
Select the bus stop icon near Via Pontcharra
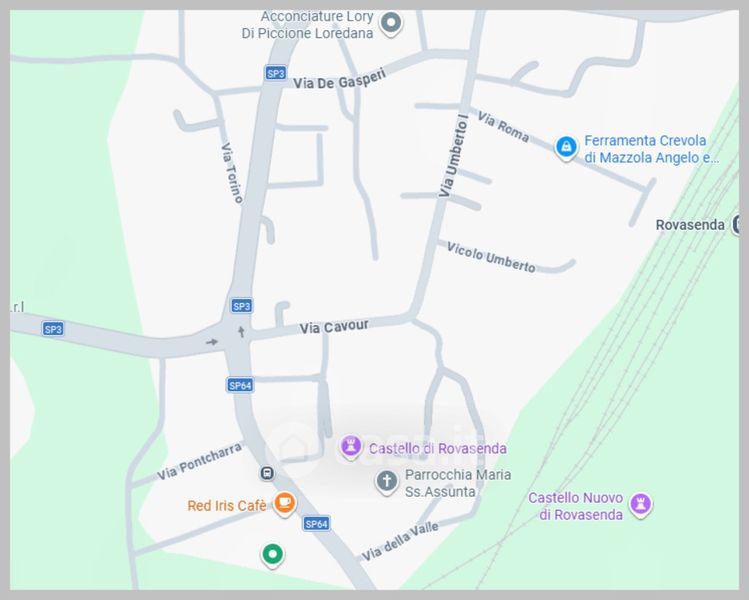267,473
